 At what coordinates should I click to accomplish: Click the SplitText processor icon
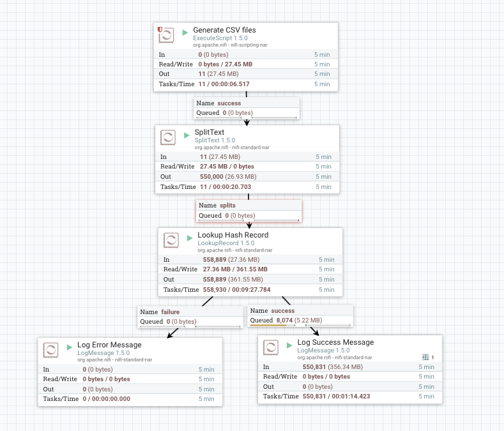[x=168, y=137]
